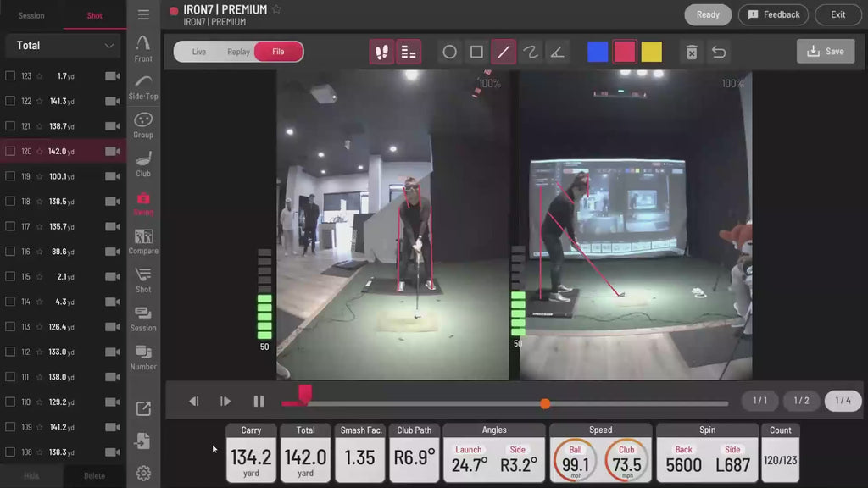Select the freehand curve drawing tool

[531, 52]
